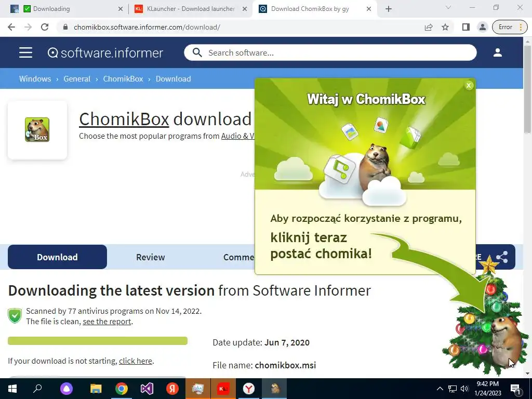532x399 pixels.
Task: Click the software.informer logo
Action: coord(105,53)
